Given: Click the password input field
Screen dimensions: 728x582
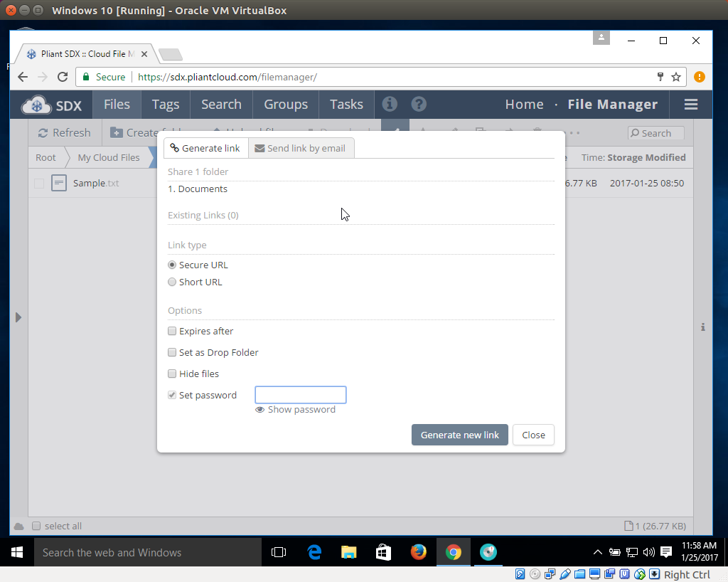Looking at the screenshot, I should click(301, 395).
